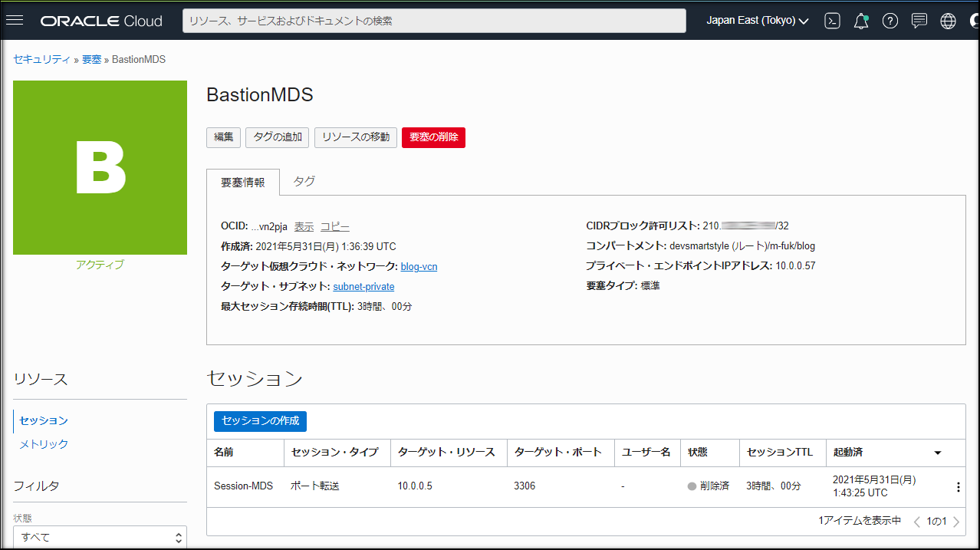Select メトリック in the resources list
The image size is (980, 550).
(44, 444)
